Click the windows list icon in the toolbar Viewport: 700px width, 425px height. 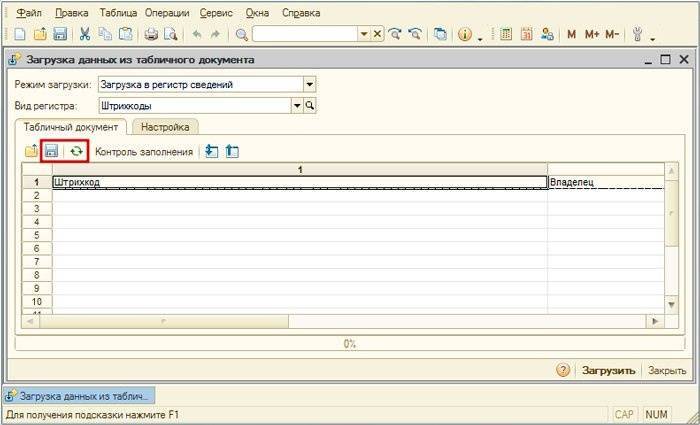[x=440, y=34]
